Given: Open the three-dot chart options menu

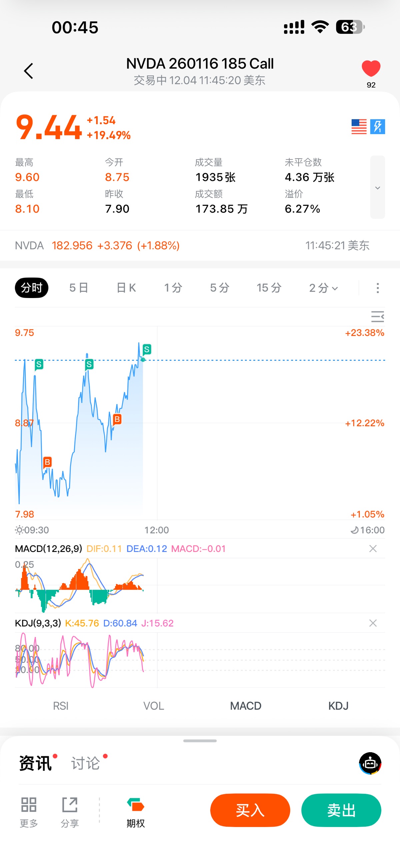Looking at the screenshot, I should 377,288.
